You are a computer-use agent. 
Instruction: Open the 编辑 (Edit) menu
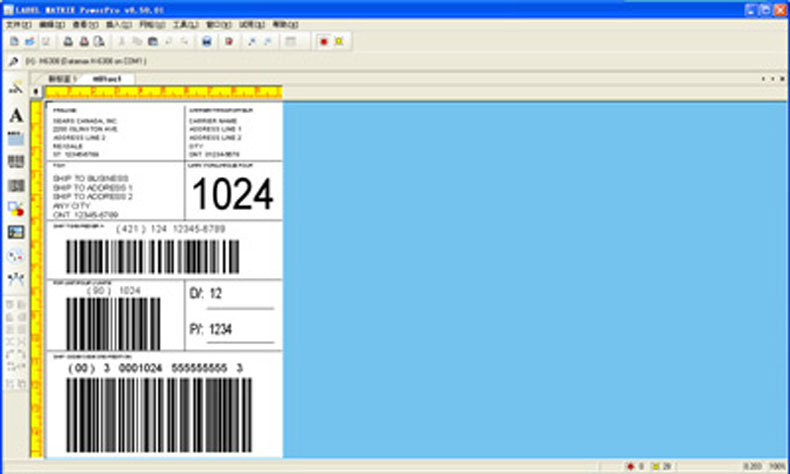click(52, 24)
